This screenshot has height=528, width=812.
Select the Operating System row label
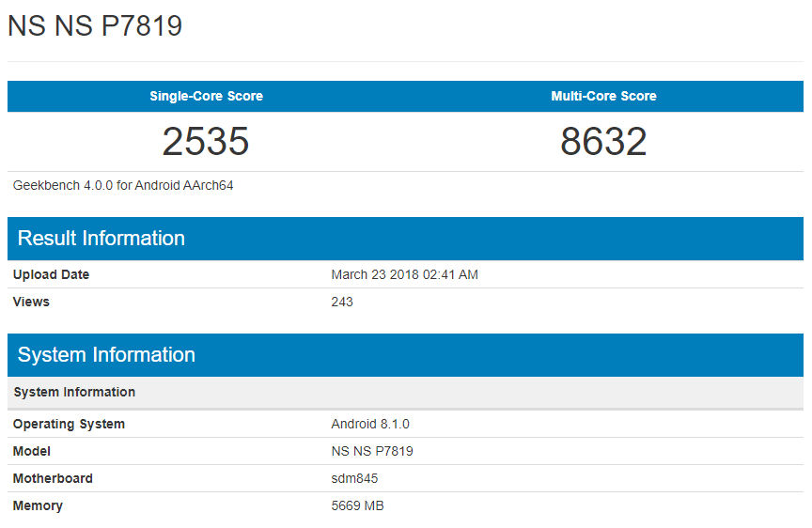click(69, 425)
